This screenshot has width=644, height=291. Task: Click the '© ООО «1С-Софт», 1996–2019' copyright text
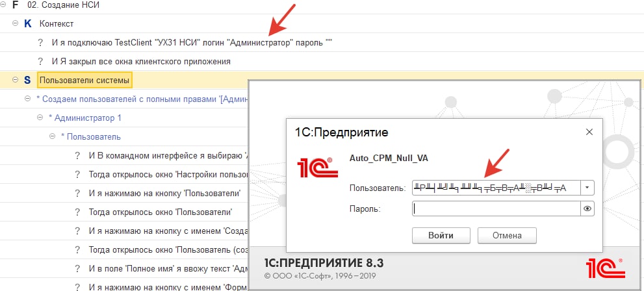coord(320,276)
